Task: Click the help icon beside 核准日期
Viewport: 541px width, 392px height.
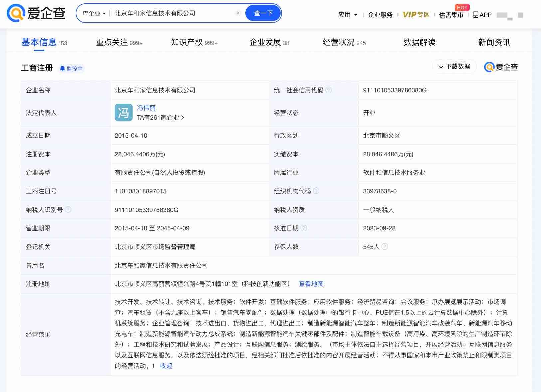Action: [304, 228]
